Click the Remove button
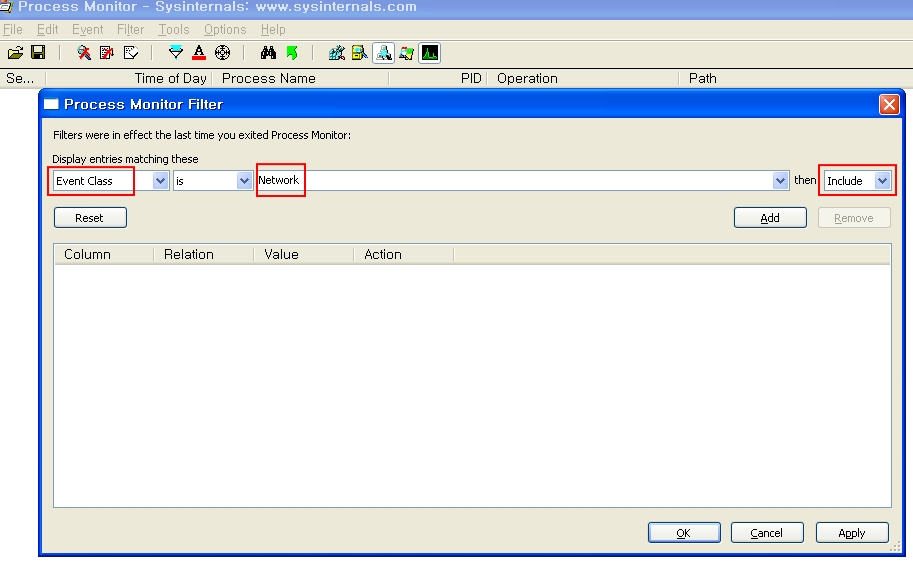The image size is (913, 577). click(854, 218)
